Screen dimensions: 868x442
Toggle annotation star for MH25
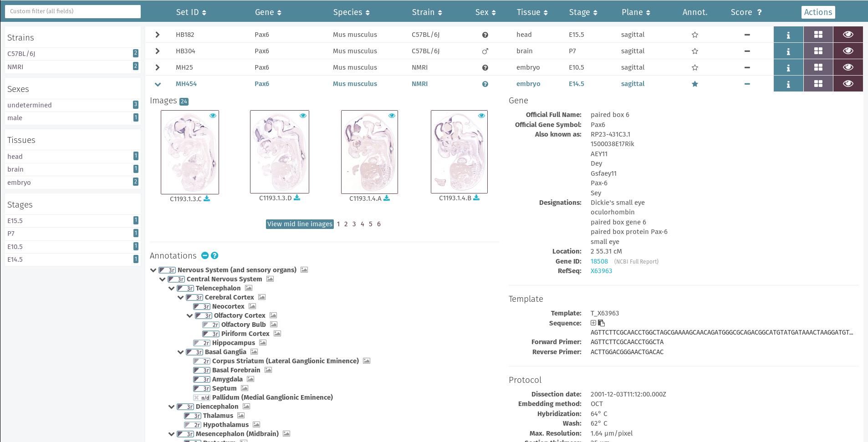pyautogui.click(x=695, y=67)
